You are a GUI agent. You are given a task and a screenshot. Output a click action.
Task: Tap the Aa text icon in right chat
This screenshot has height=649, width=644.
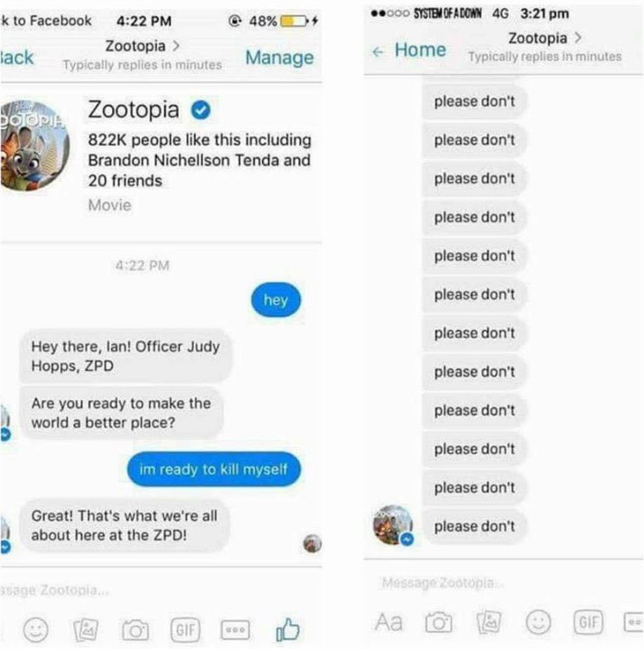388,622
